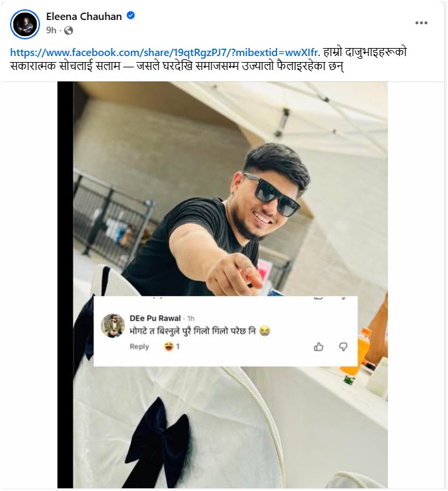Open Eleena Chauhan's profile picture
This screenshot has height=491, width=448.
coord(25,24)
